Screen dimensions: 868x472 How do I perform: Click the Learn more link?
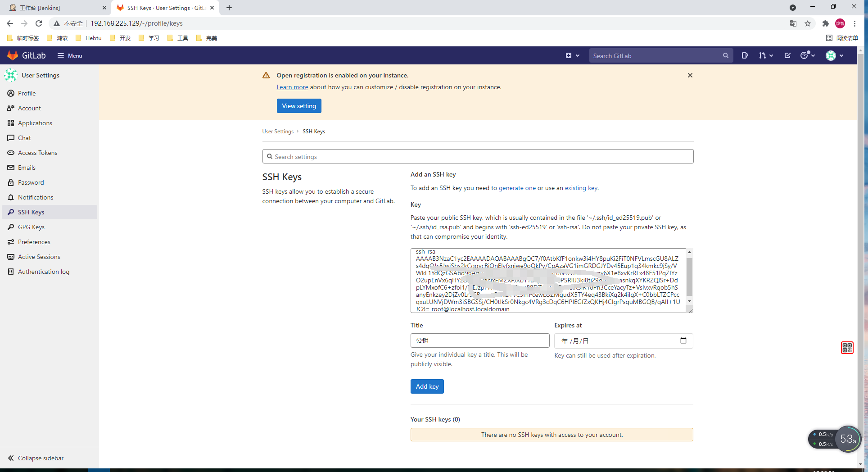click(292, 87)
